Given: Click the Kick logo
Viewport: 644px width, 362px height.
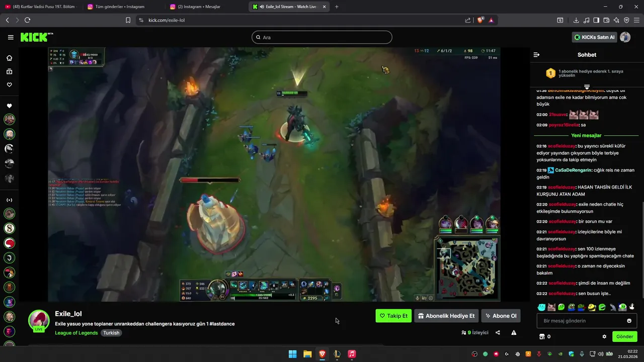Looking at the screenshot, I should (36, 37).
